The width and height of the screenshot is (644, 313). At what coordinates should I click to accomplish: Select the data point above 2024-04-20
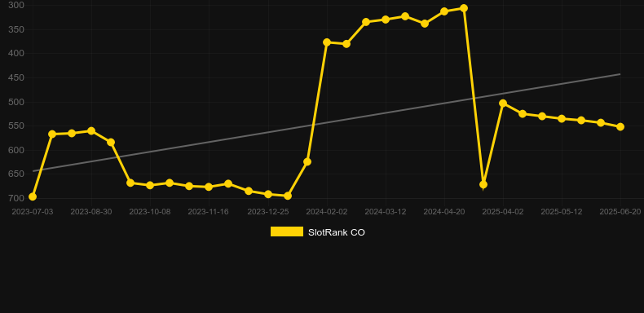coord(444,11)
